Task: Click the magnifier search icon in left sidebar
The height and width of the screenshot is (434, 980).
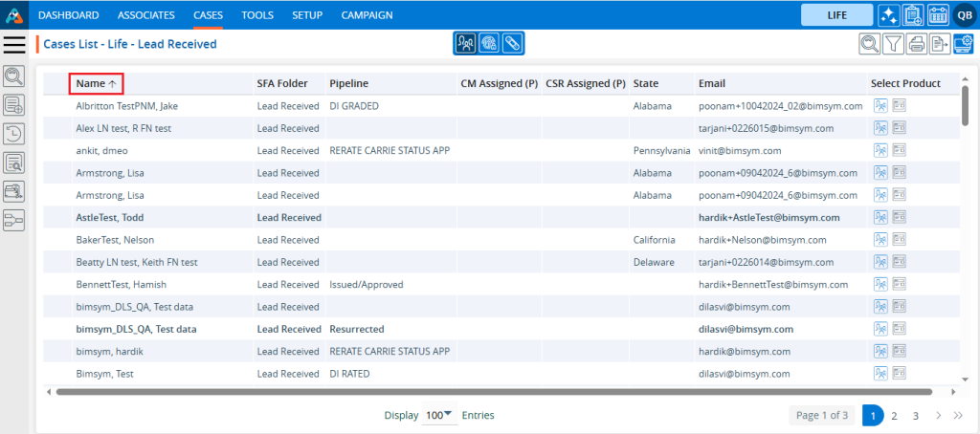Action: point(14,76)
